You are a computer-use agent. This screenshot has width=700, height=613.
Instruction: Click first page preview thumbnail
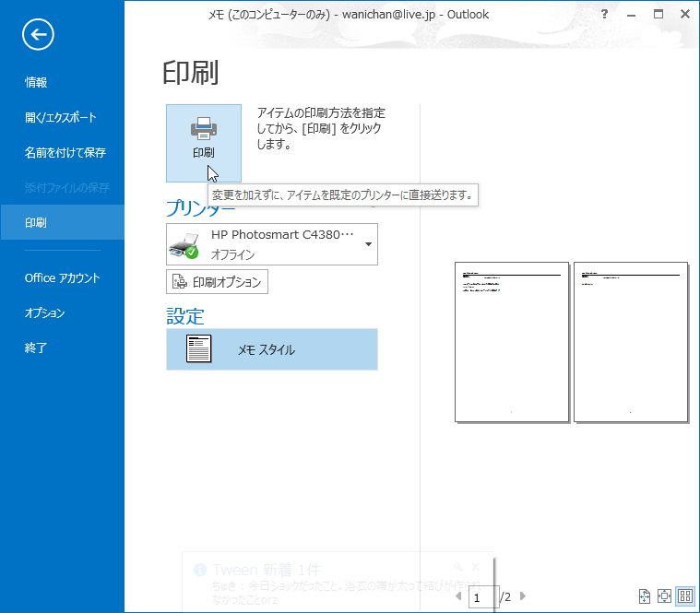512,342
